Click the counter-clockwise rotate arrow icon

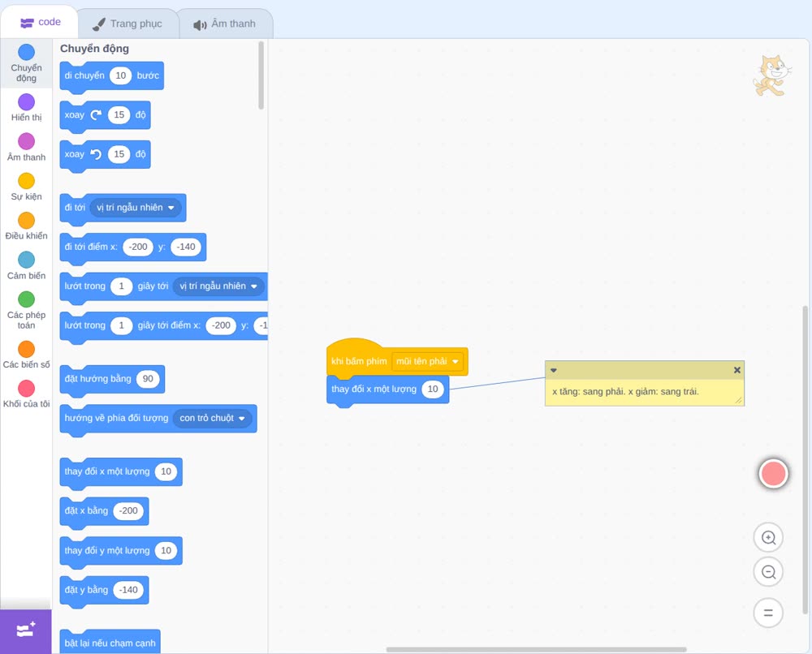pyautogui.click(x=96, y=154)
